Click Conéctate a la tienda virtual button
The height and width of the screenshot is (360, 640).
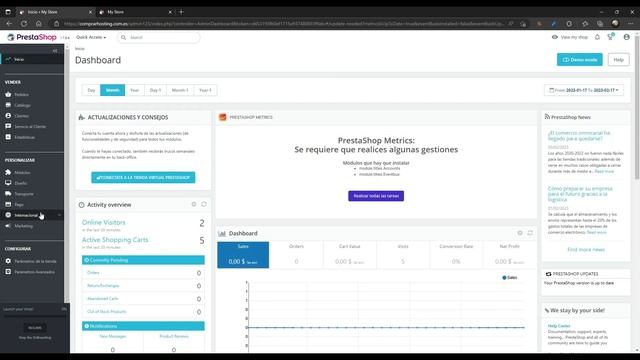pos(143,178)
